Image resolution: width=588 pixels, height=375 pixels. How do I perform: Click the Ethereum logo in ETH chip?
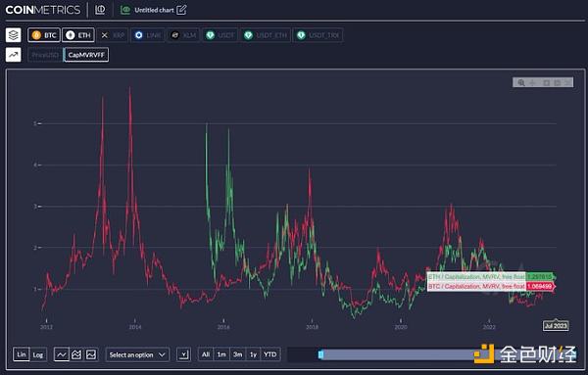point(71,35)
